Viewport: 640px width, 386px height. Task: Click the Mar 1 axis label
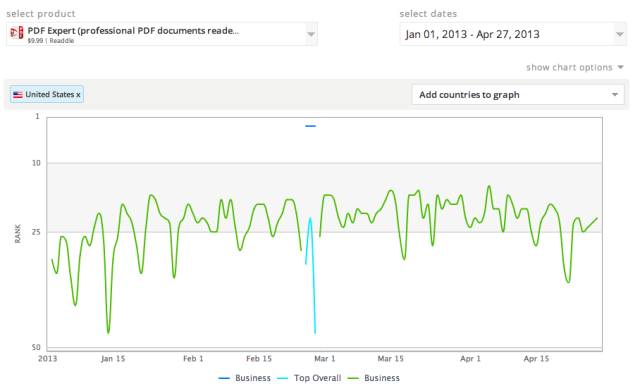[324, 359]
